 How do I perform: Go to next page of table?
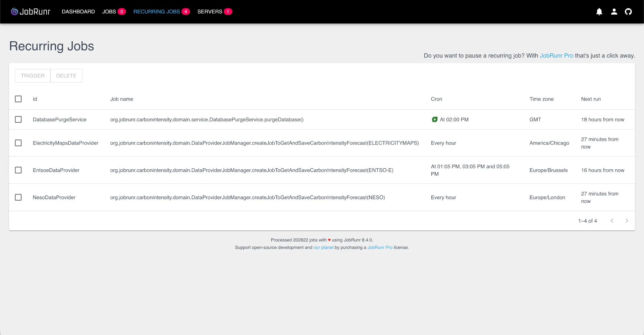627,221
